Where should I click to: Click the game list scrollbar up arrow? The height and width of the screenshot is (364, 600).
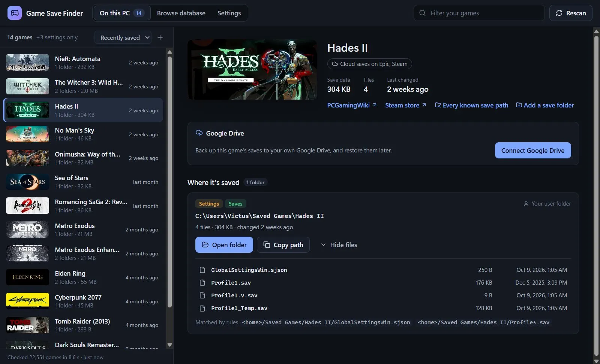(169, 52)
